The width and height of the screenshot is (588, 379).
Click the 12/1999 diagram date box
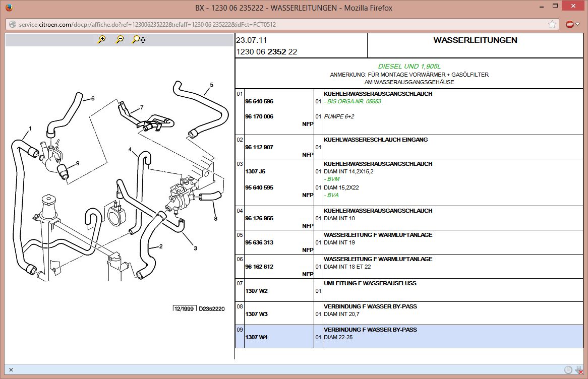(x=184, y=309)
